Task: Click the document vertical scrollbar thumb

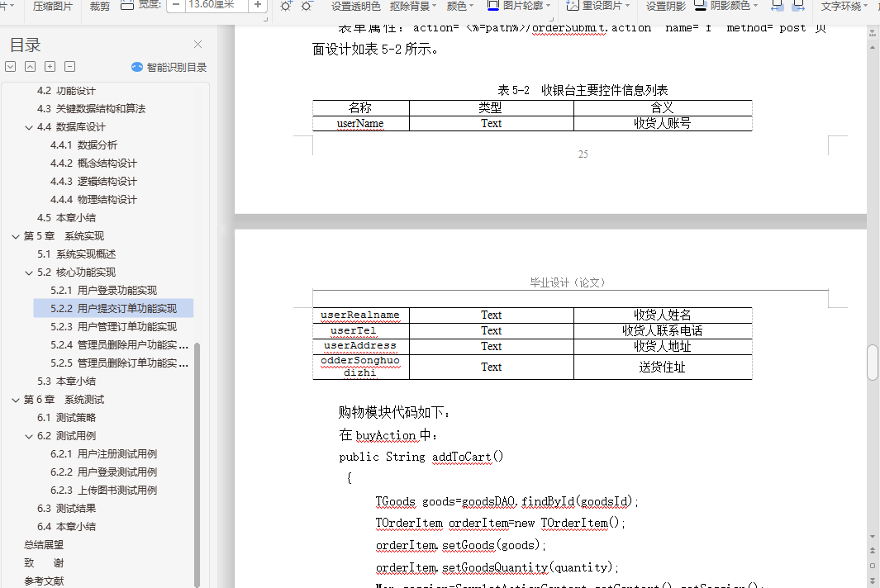Action: (872, 363)
